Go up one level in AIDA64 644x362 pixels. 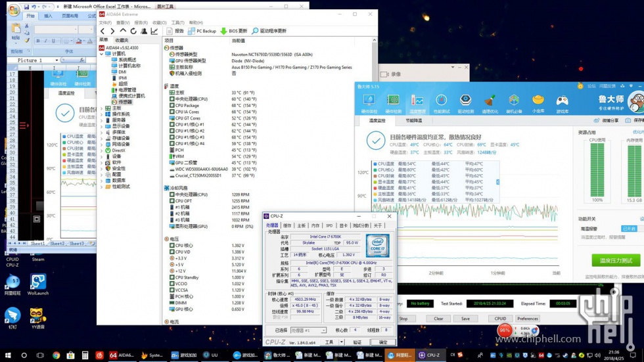pos(123,31)
